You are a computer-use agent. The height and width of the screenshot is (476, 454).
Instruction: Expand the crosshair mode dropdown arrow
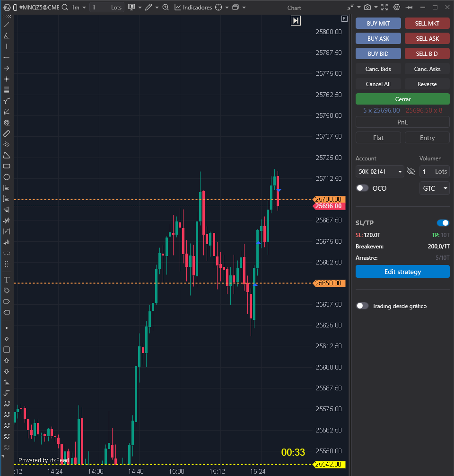pyautogui.click(x=227, y=7)
